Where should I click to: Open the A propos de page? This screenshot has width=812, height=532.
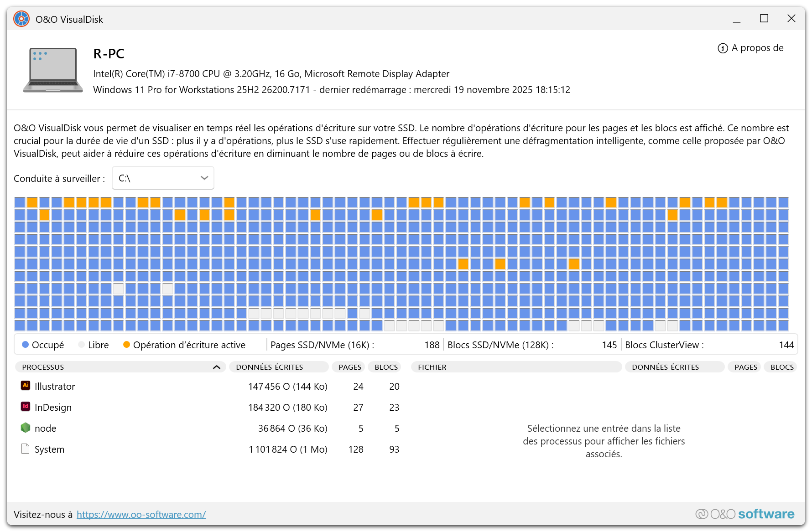click(x=757, y=48)
